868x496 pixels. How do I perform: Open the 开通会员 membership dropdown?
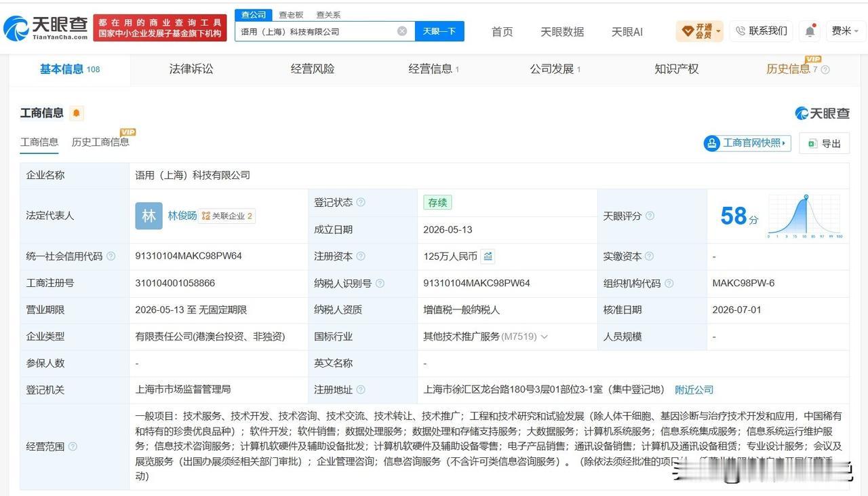pyautogui.click(x=700, y=31)
